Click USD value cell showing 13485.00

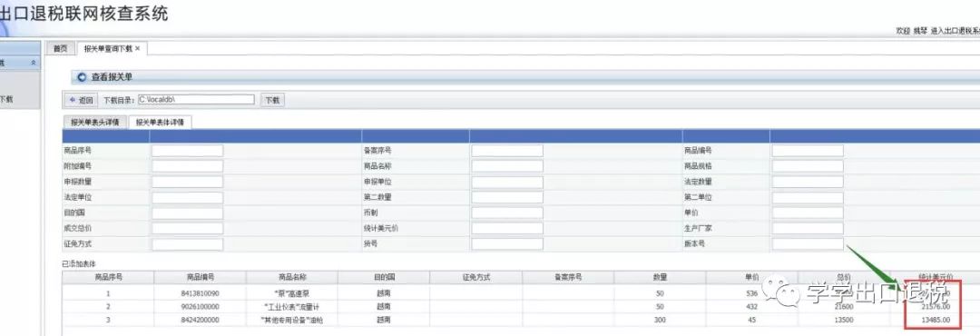936,321
